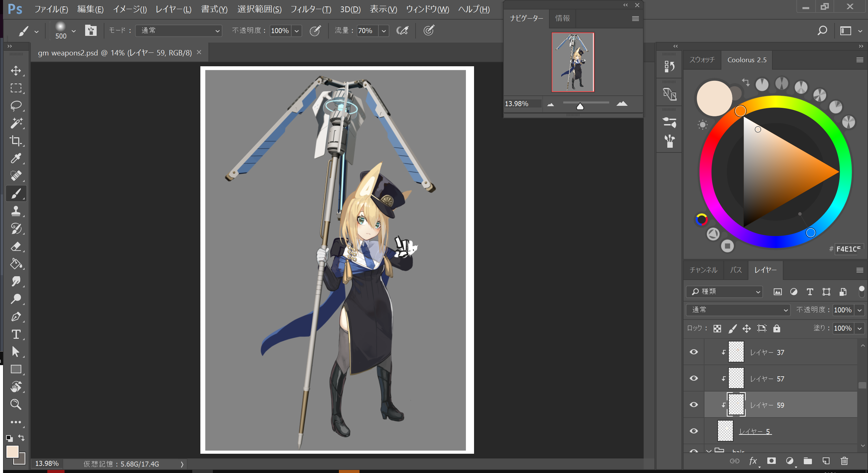Select the Move tool

[16, 70]
